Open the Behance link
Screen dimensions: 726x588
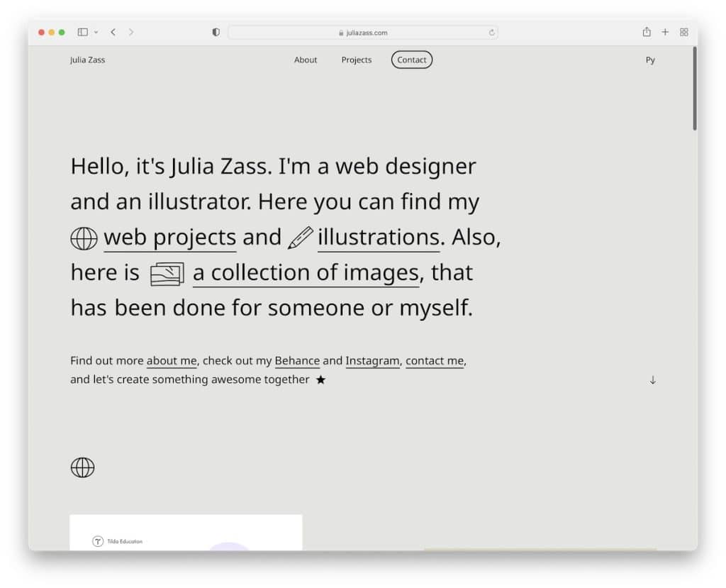(x=297, y=361)
